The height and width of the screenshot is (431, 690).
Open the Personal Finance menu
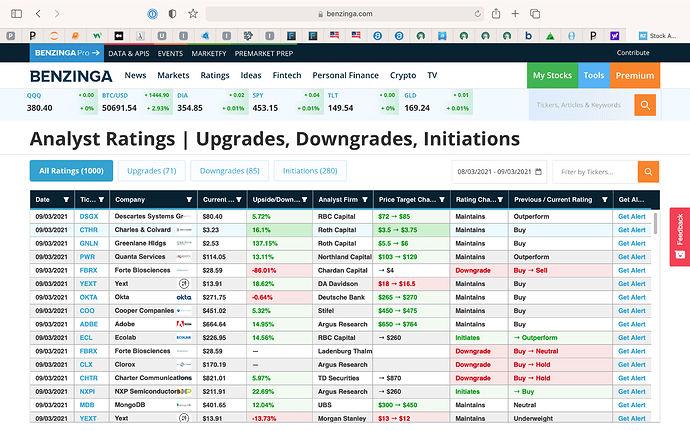coord(345,75)
